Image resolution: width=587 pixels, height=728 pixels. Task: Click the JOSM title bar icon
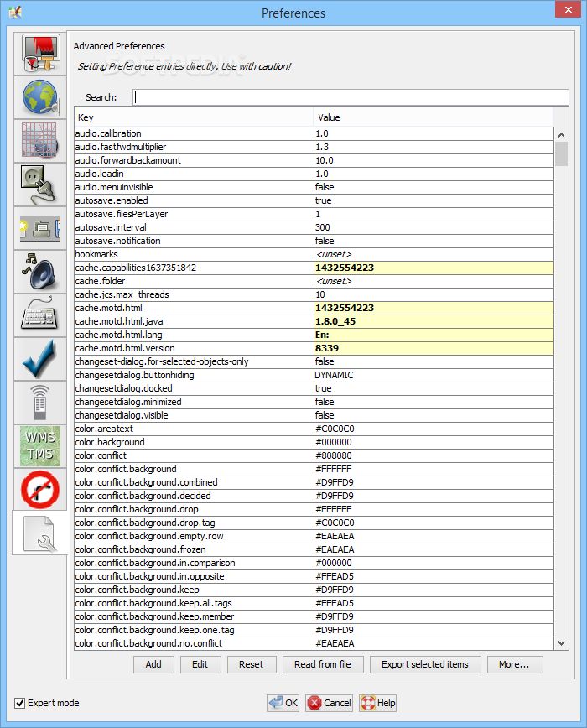(15, 13)
